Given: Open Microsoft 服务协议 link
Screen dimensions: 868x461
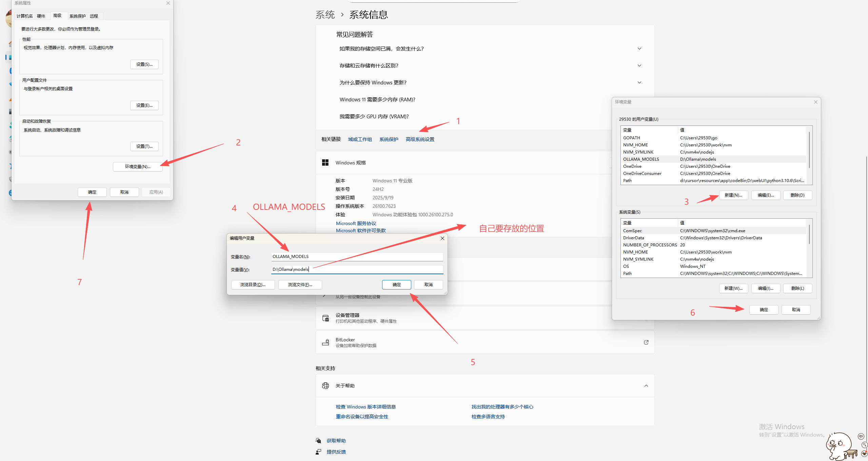Looking at the screenshot, I should [x=356, y=223].
